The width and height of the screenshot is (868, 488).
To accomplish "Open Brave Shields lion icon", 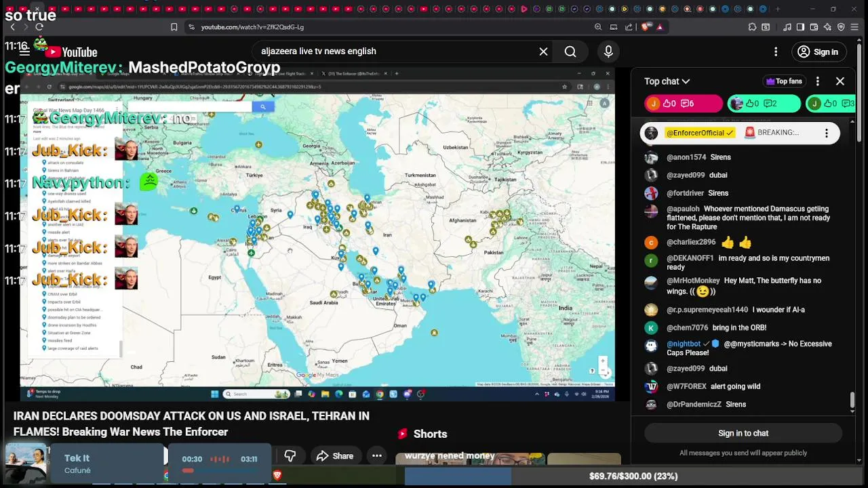I will [646, 27].
